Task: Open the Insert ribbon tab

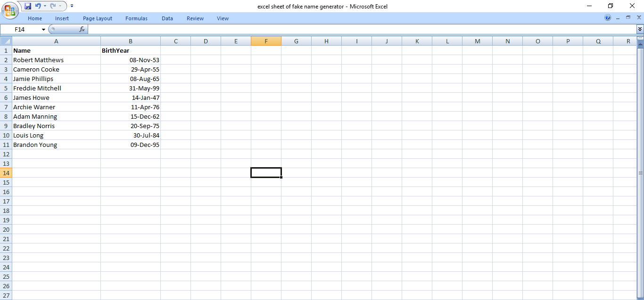Action: pos(62,18)
